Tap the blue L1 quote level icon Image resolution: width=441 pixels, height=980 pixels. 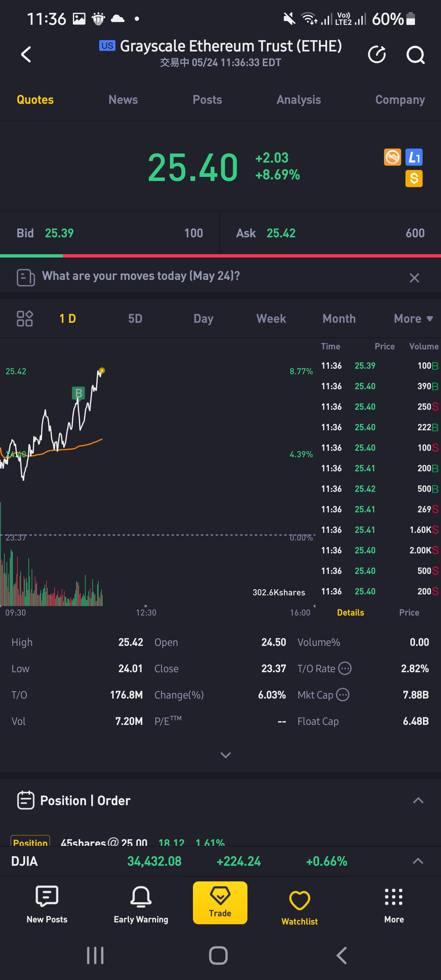point(414,157)
